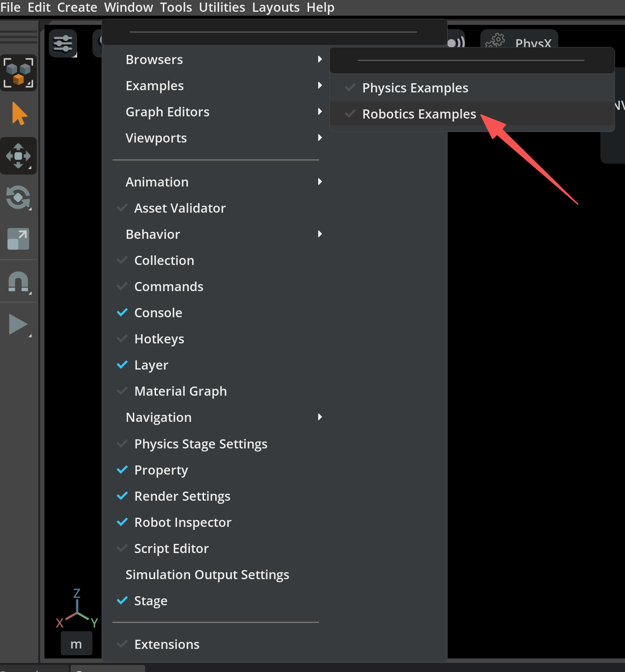Activate the selection mode cubes icon
Viewport: 625px width, 672px height.
coord(18,73)
